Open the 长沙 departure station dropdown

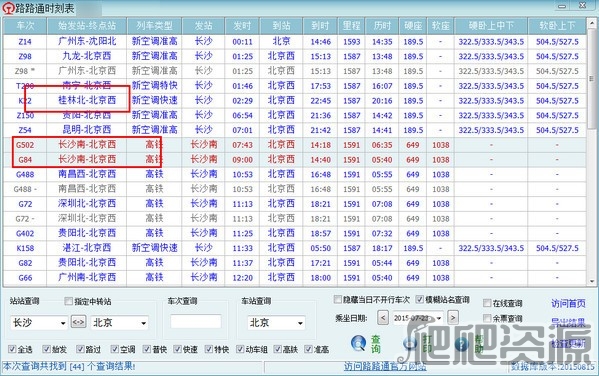pyautogui.click(x=63, y=323)
